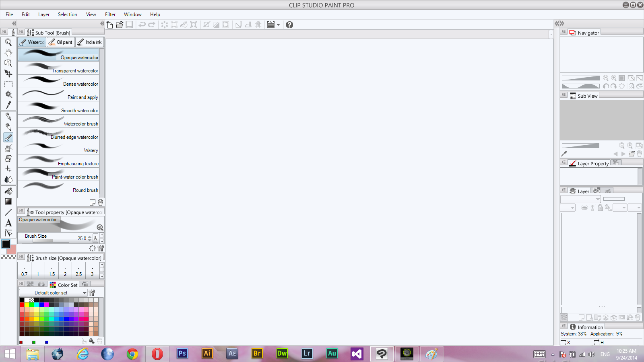Select the Fill paint bucket tool
The image size is (644, 362).
click(x=8, y=191)
